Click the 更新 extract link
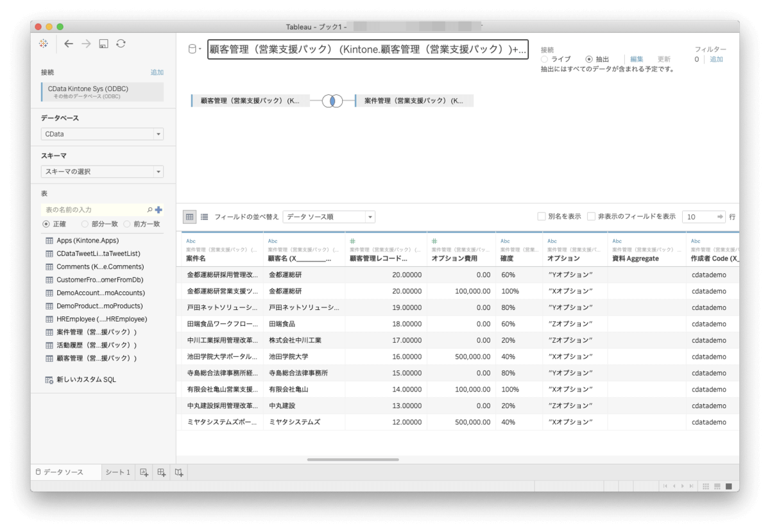Screen dimensions: 770x532 click(664, 59)
